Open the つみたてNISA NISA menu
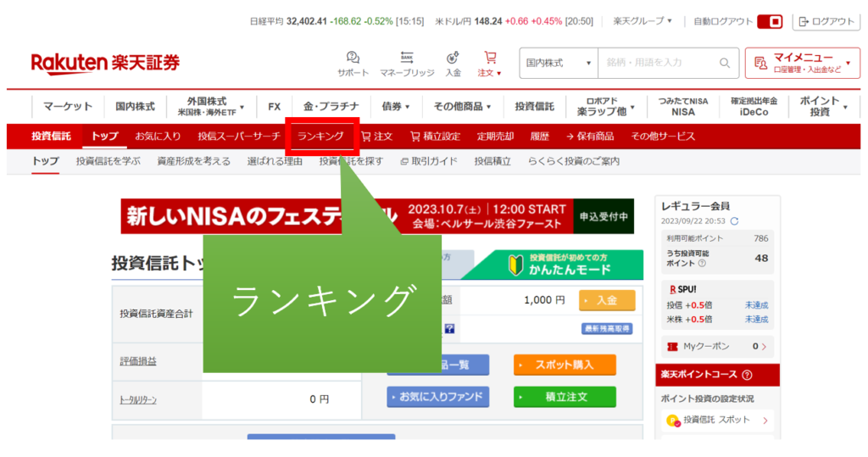868x457 pixels. 682,106
